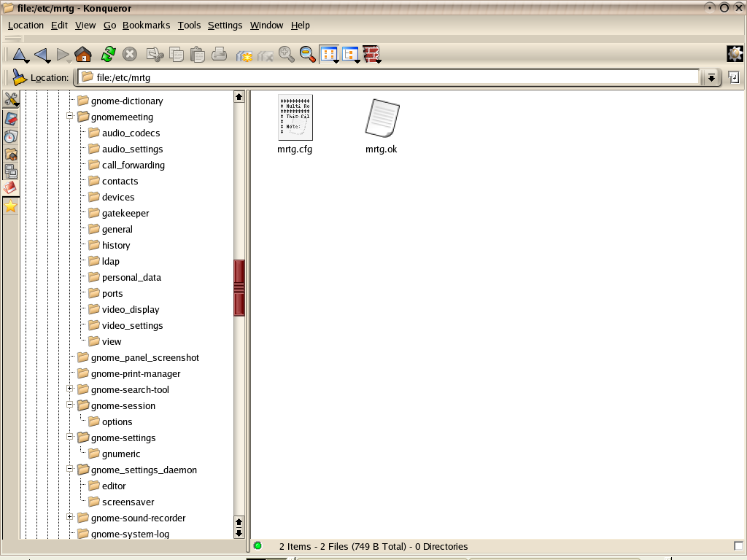The height and width of the screenshot is (560, 747).
Task: Open the Tools menu
Action: [x=189, y=26]
